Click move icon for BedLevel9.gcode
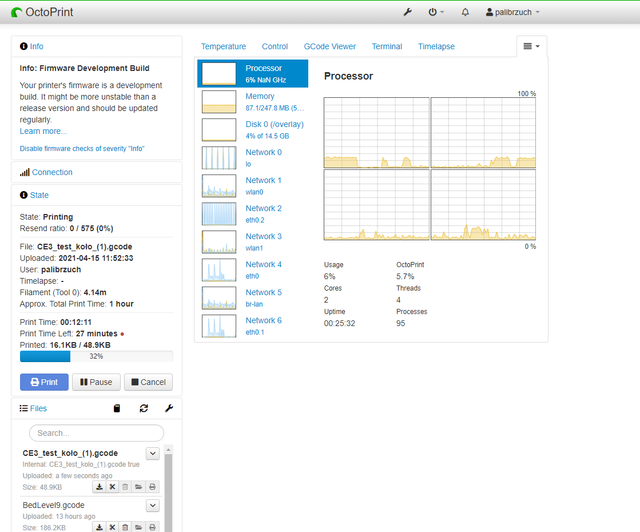 112,527
